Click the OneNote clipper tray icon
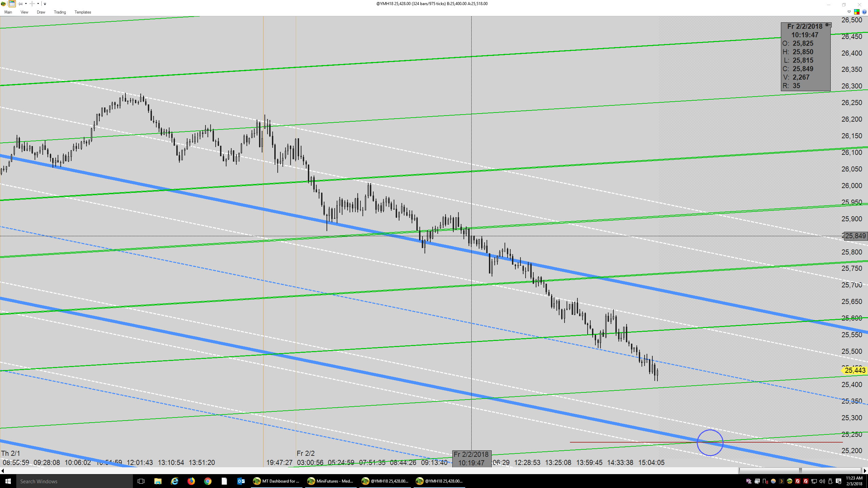Viewport: 868px width, 488px height. coord(749,481)
